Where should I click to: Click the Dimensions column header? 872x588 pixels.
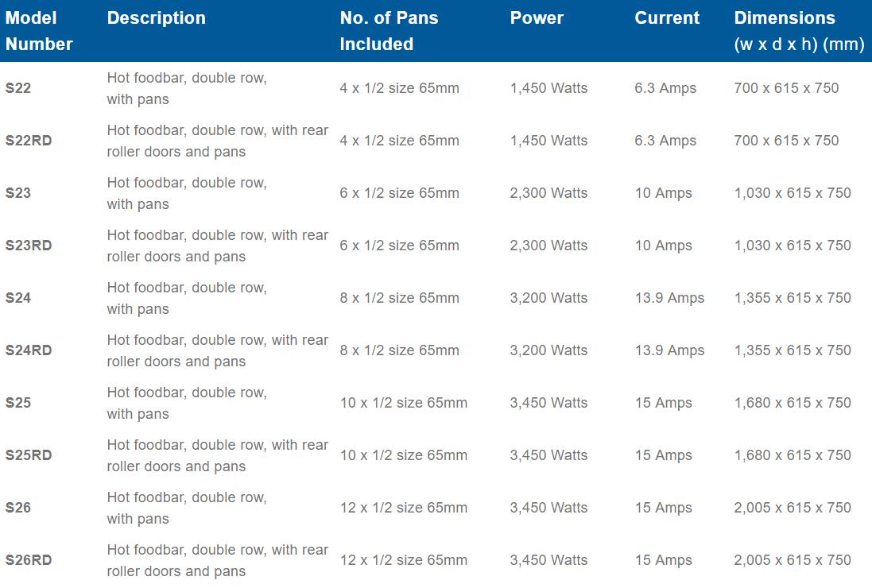tap(798, 31)
